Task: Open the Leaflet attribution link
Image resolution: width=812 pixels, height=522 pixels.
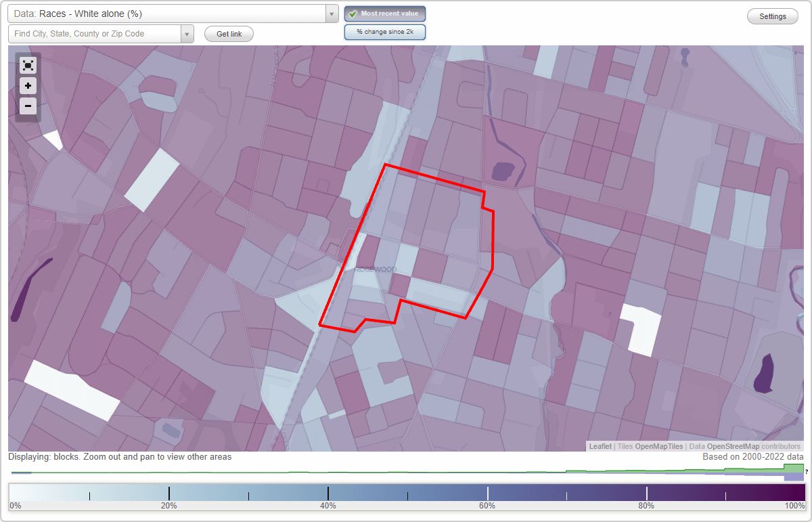Action: (x=600, y=446)
